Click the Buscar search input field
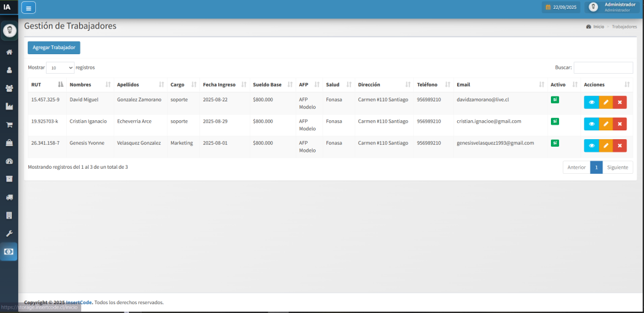Viewport: 644px width, 313px height. pyautogui.click(x=603, y=67)
